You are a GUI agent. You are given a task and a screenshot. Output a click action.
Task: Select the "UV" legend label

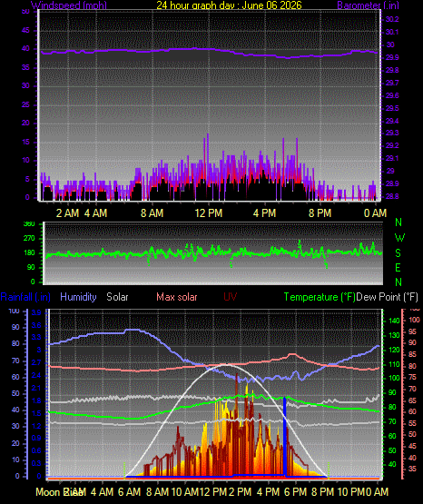(x=231, y=297)
